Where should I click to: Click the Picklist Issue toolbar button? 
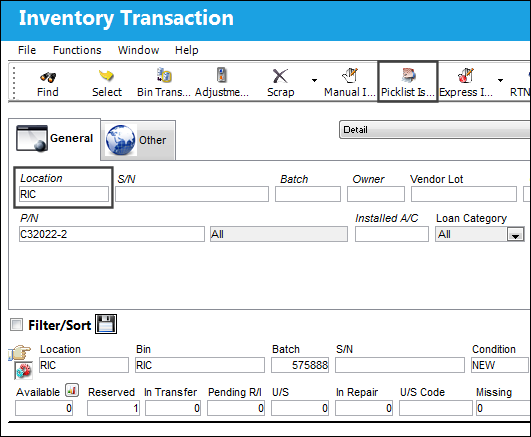(408, 82)
